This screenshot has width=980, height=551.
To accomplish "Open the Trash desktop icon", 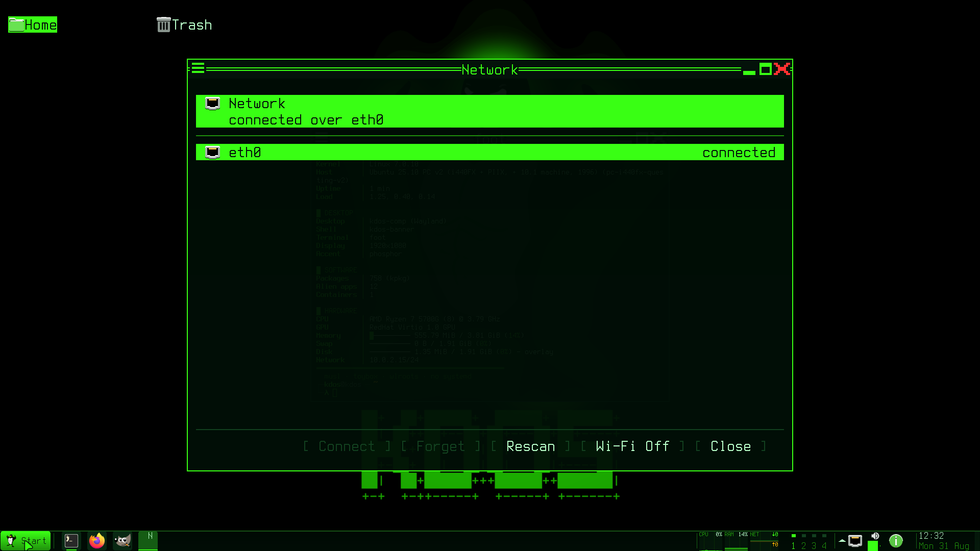I will (x=184, y=24).
